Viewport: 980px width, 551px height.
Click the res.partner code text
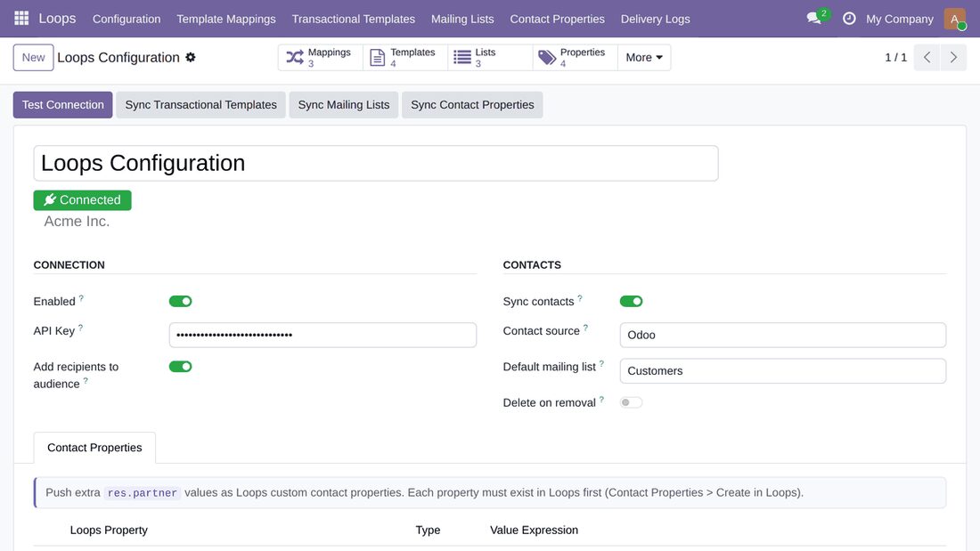click(142, 493)
